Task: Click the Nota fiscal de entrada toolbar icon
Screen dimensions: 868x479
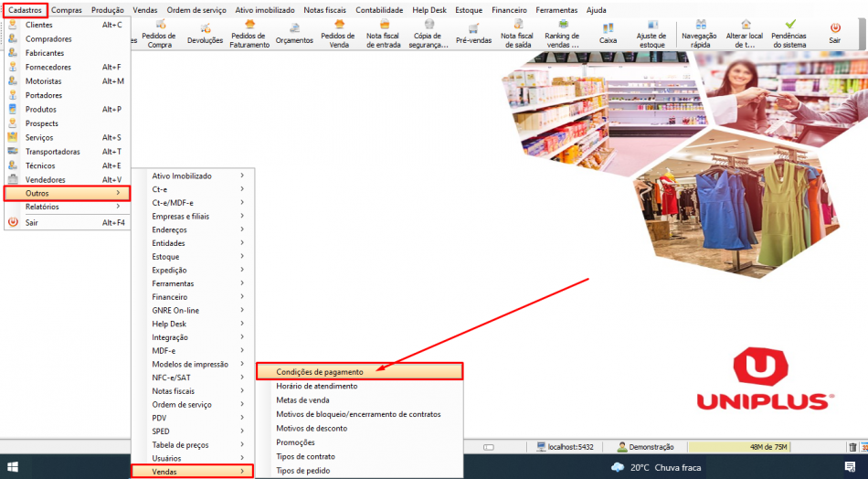Action: (x=383, y=34)
